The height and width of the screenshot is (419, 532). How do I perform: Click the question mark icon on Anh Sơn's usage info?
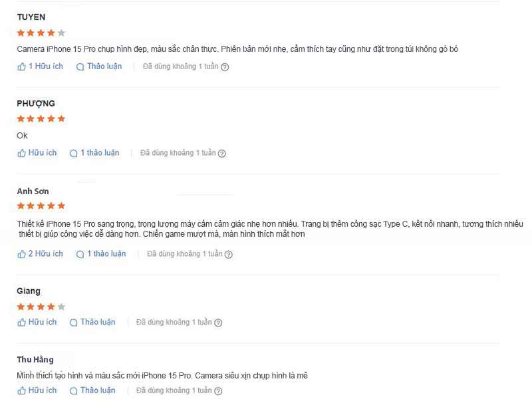pos(228,254)
